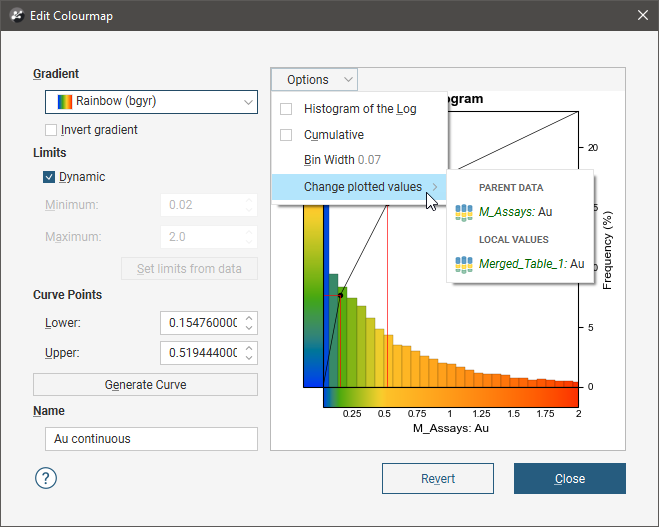
Task: Tick the Histogram of the Log option
Action: [x=286, y=109]
